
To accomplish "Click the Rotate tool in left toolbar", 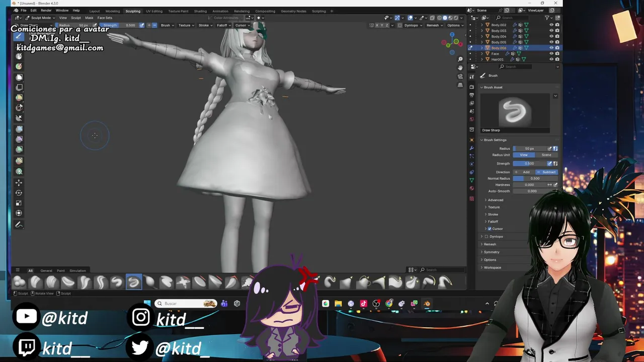I will (19, 193).
